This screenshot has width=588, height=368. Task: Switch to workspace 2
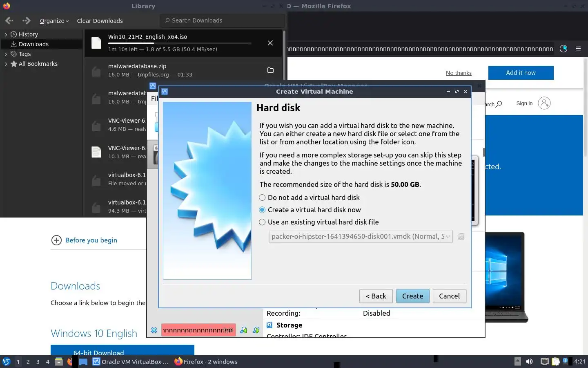[28, 361]
